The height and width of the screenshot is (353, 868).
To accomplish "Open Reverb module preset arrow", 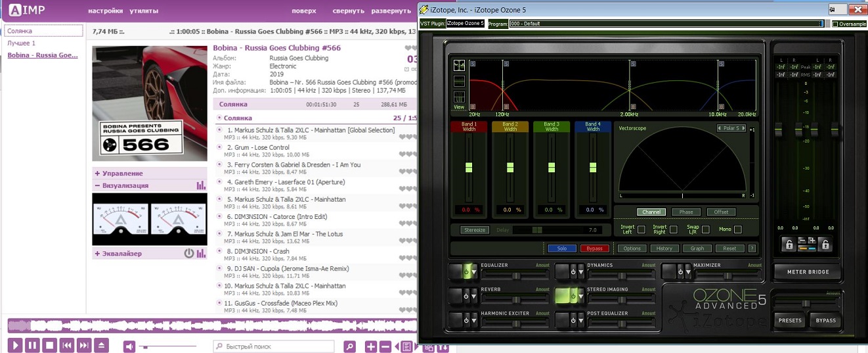I will point(475,296).
